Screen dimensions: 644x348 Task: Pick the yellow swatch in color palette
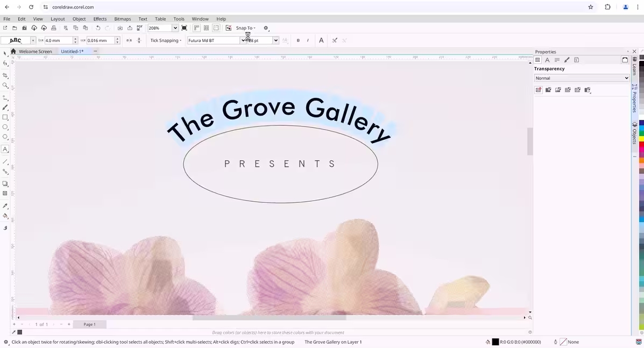(641, 139)
